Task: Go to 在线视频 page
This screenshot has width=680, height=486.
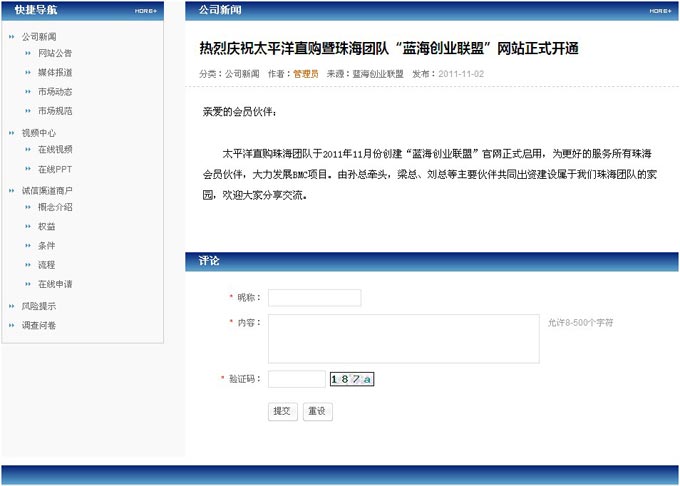Action: (x=55, y=150)
